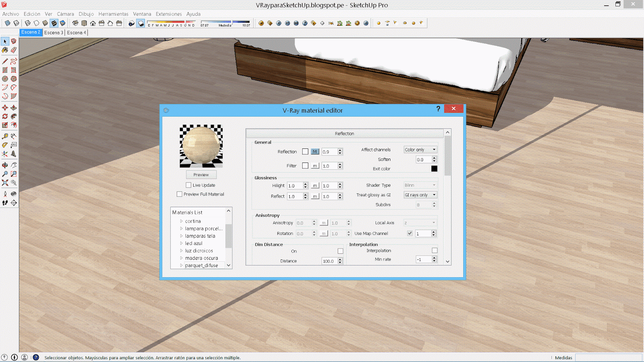644x362 pixels.
Task: Activate the Paint Bucket tool
Action: click(5, 50)
